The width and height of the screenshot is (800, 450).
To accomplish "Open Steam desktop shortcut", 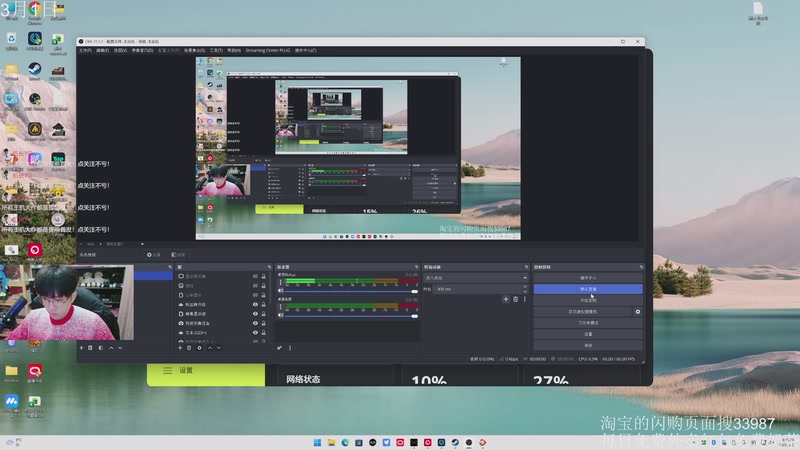I will [x=35, y=71].
